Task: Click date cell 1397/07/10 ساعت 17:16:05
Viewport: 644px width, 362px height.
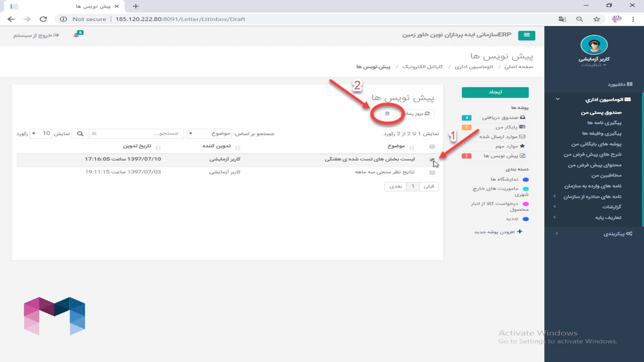Action: tap(123, 159)
